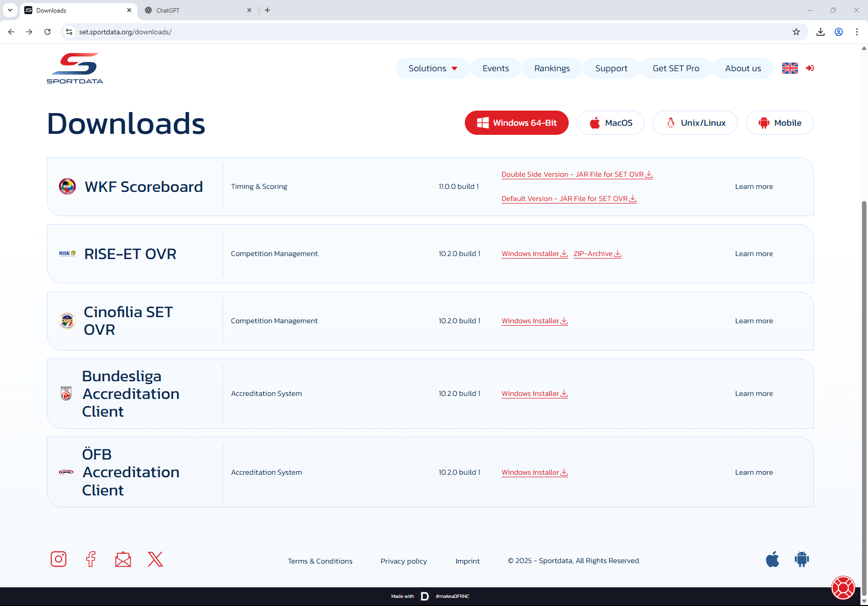Select the Unix/Linux platform filter
Screen dimensions: 868x606
(x=695, y=123)
